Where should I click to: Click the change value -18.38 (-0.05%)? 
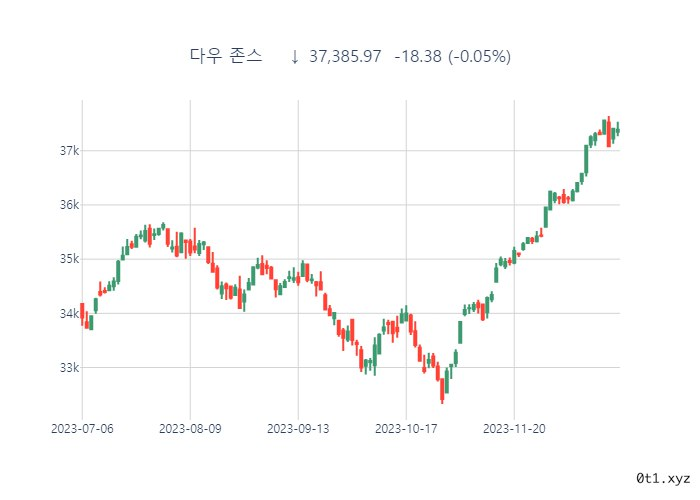[x=453, y=57]
